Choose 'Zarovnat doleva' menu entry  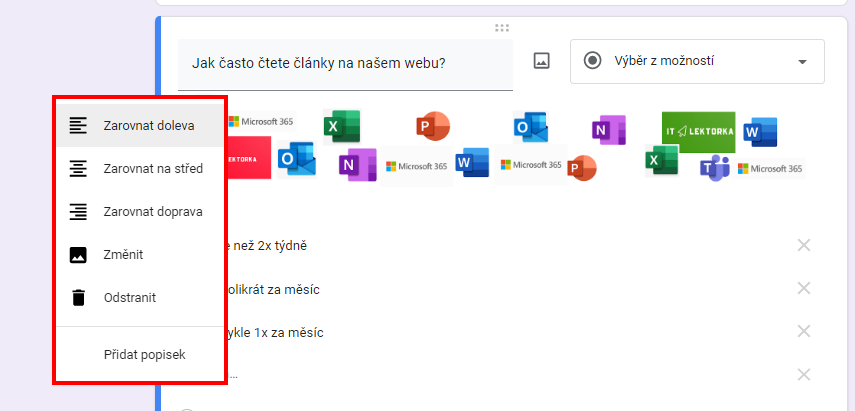140,125
